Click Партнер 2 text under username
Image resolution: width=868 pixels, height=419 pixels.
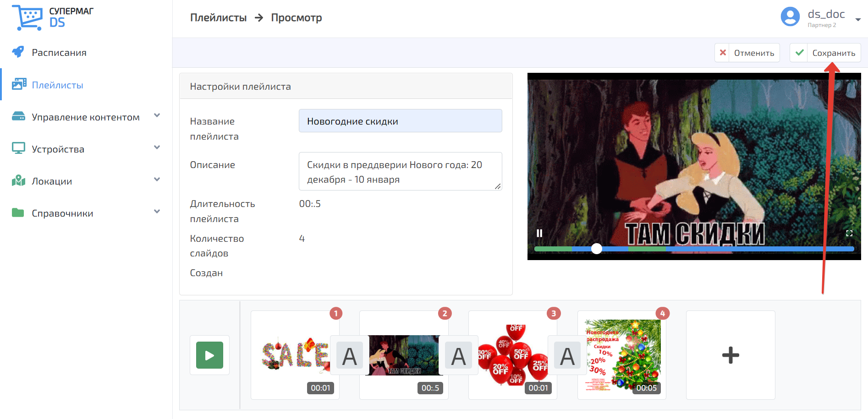click(x=822, y=25)
